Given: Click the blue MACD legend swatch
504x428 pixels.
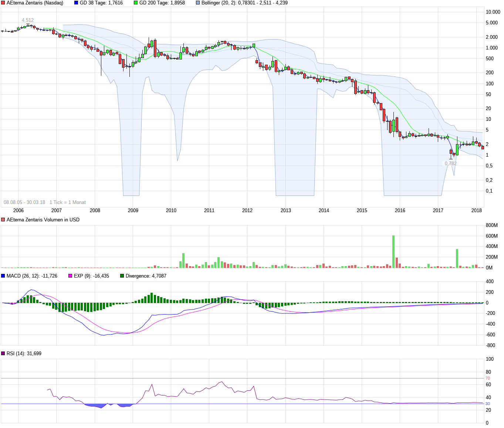Looking at the screenshot, I should pyautogui.click(x=3, y=276).
